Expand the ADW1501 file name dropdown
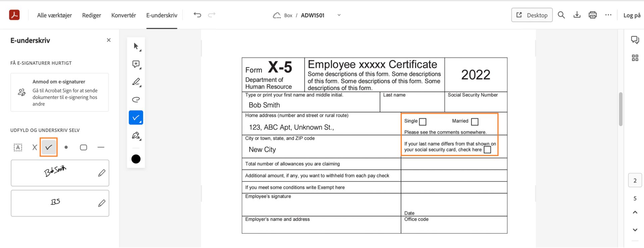 [339, 15]
